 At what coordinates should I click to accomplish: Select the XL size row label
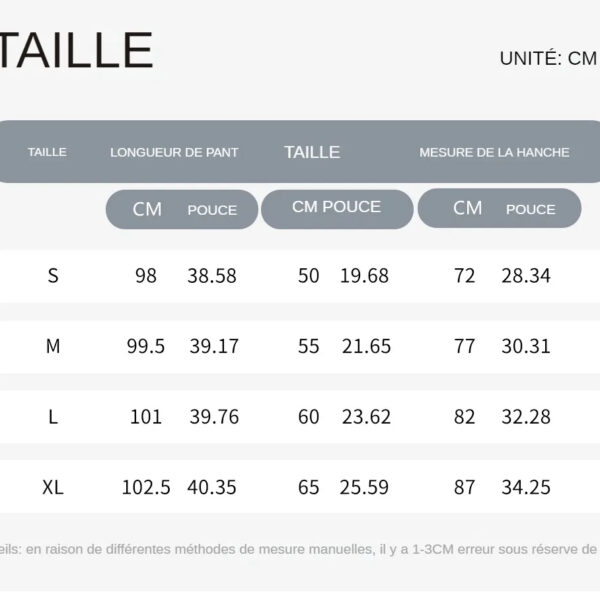tap(53, 488)
